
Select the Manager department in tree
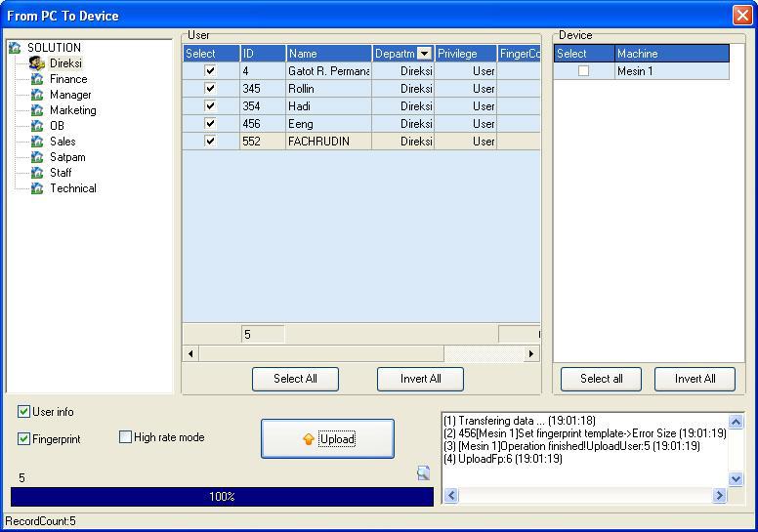point(70,95)
